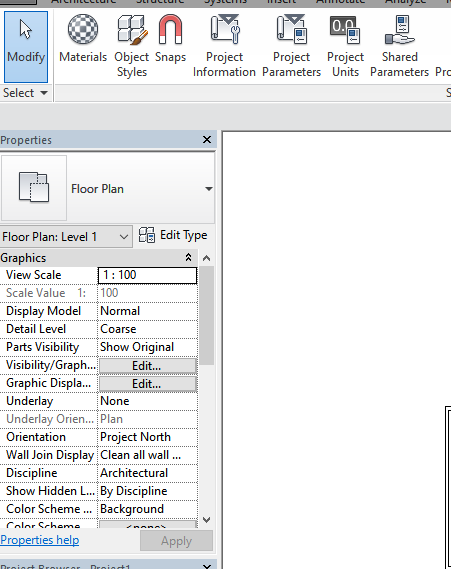This screenshot has width=451, height=569.
Task: Click the greyed Scale Value 100 cell
Action: tap(147, 293)
